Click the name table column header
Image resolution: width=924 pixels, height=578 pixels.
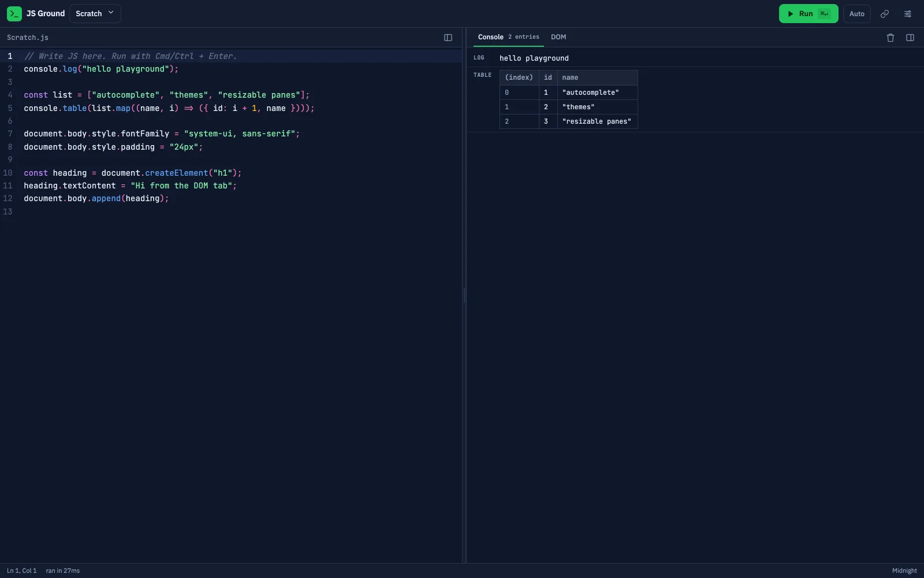point(598,77)
